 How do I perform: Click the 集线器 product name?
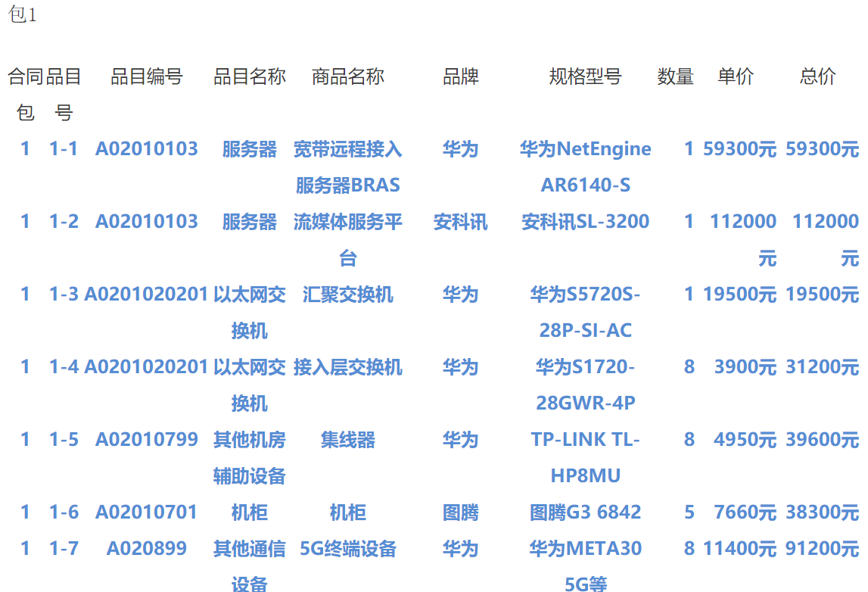347,440
